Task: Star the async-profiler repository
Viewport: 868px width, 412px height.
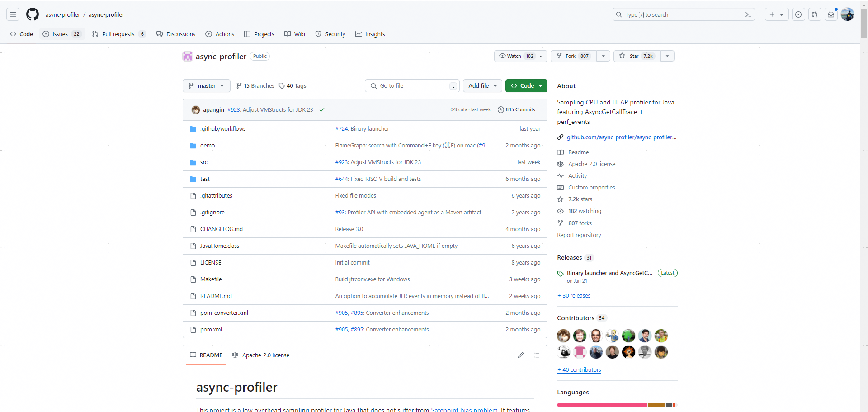Action: point(637,56)
